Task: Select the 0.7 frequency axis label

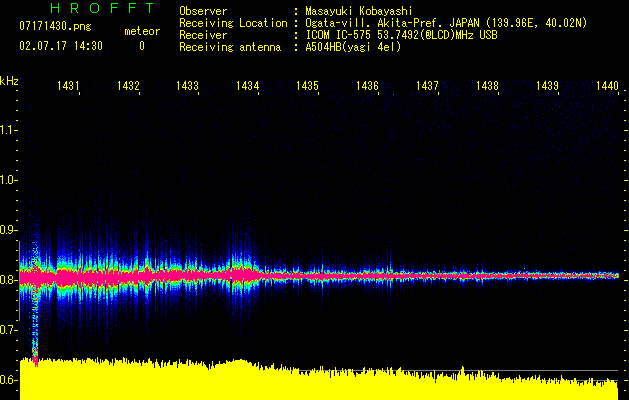Action: [x=10, y=330]
